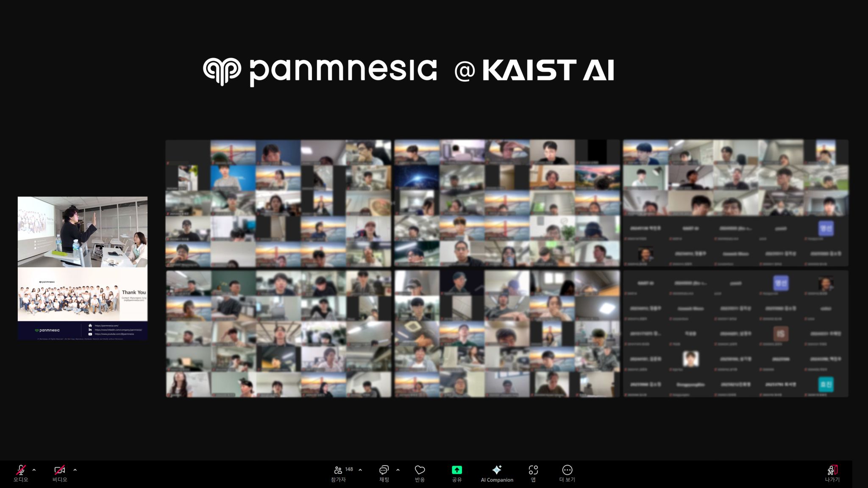Screen dimensions: 868x488
Task: Select the presenter raising hand video thumbnail
Action: (83, 232)
